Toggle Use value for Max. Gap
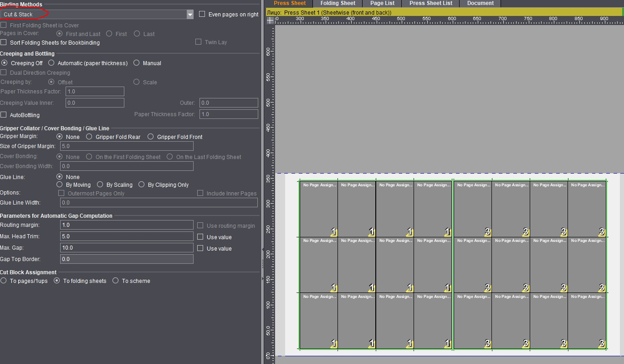624x364 pixels. click(x=200, y=248)
